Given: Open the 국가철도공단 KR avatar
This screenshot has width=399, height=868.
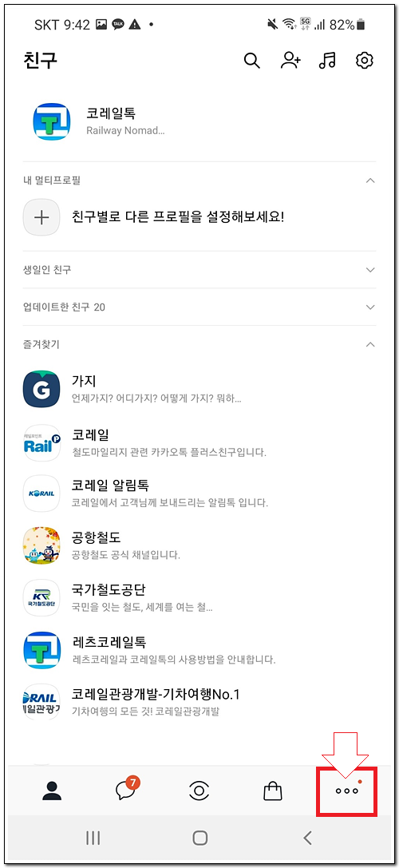Looking at the screenshot, I should point(41,597).
